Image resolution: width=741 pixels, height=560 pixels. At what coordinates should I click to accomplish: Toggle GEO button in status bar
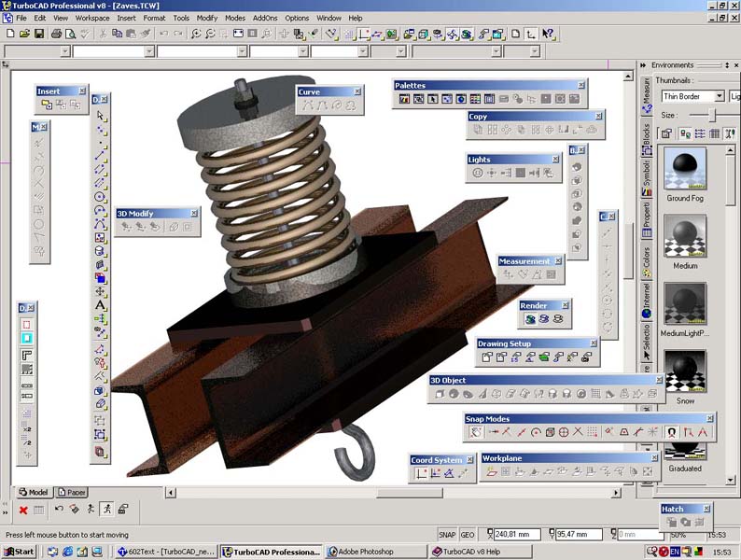(468, 535)
